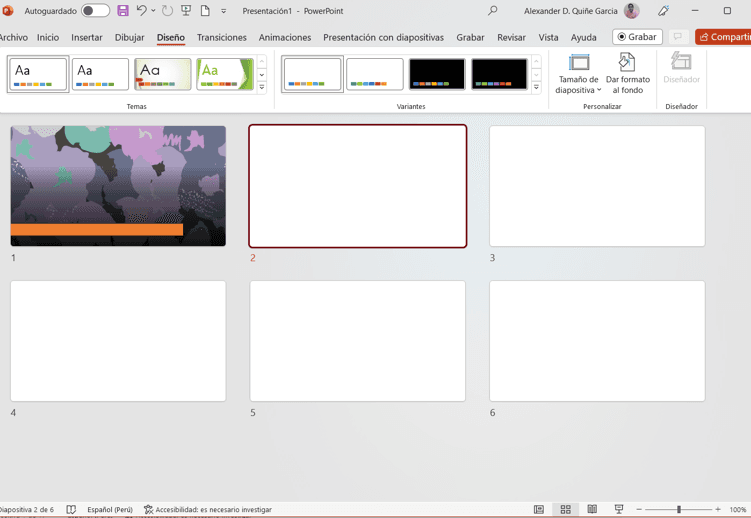751x518 pixels.
Task: Open the Vista tab
Action: 548,37
